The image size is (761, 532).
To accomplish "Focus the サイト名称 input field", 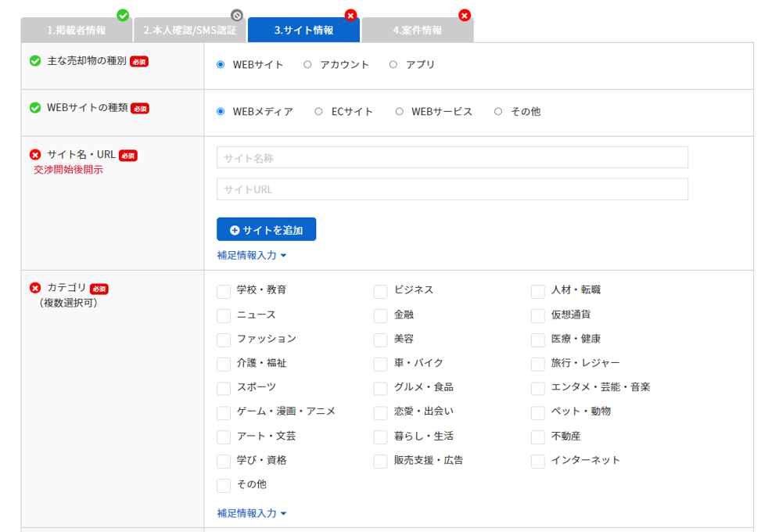I will pos(452,158).
